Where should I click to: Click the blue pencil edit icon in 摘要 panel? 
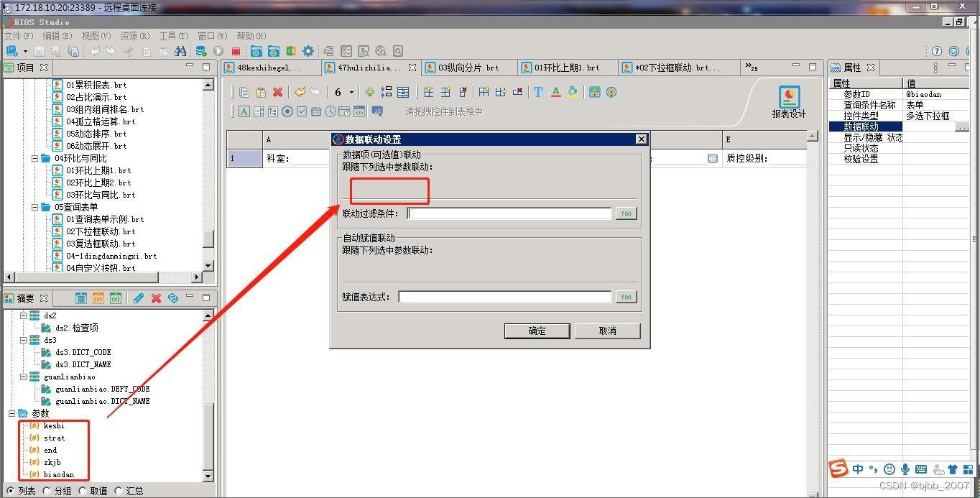139,298
